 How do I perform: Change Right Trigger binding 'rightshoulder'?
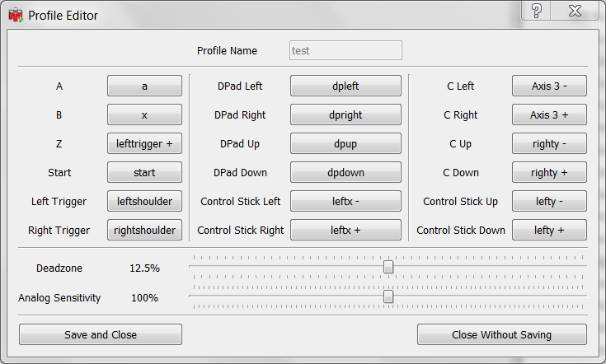(144, 230)
